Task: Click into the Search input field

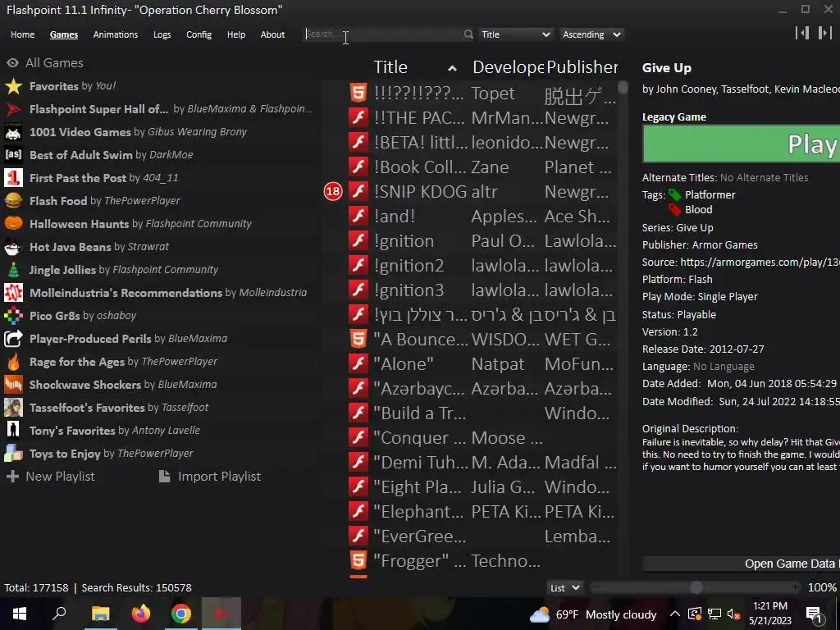Action: point(383,34)
